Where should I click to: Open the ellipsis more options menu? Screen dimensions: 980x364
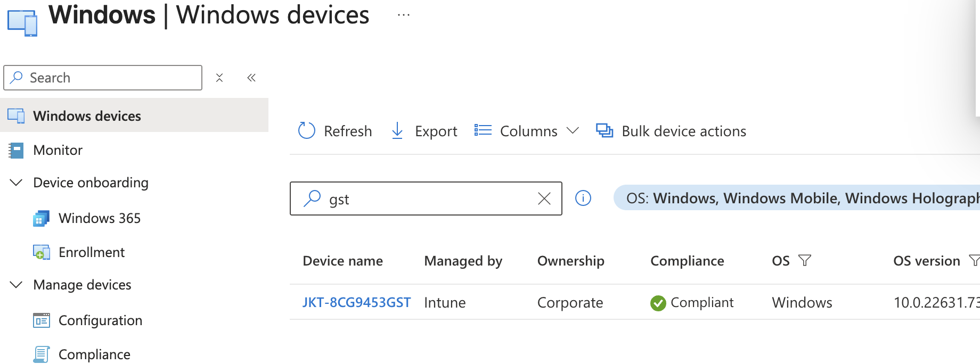pyautogui.click(x=404, y=15)
